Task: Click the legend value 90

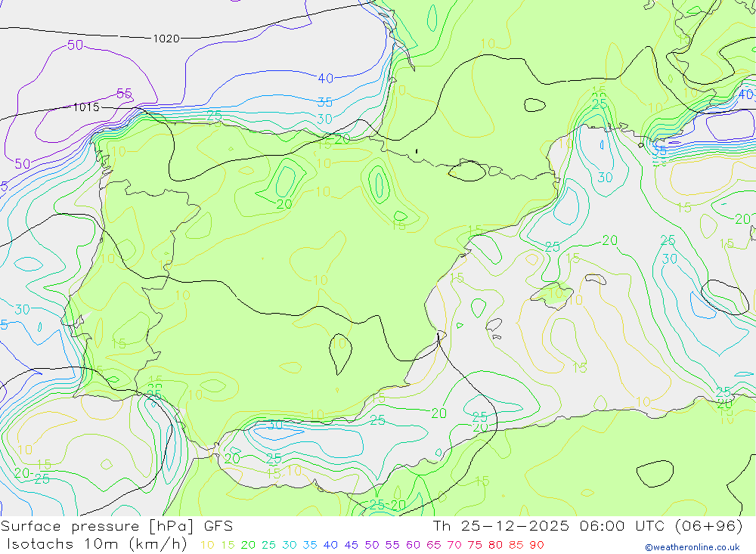Action: pyautogui.click(x=537, y=545)
